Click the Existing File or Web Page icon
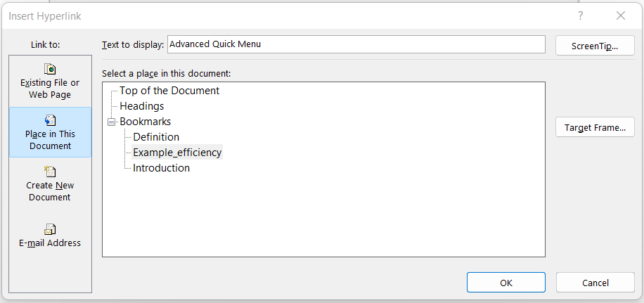 (x=50, y=69)
